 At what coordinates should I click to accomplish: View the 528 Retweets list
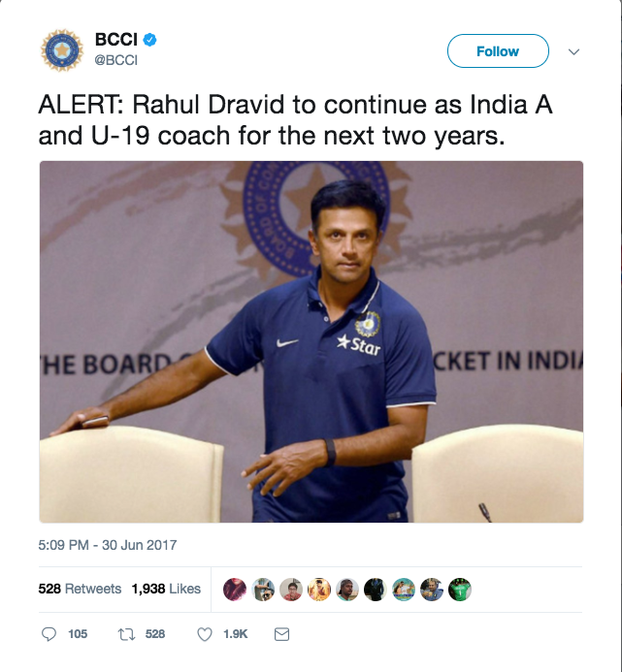[80, 589]
